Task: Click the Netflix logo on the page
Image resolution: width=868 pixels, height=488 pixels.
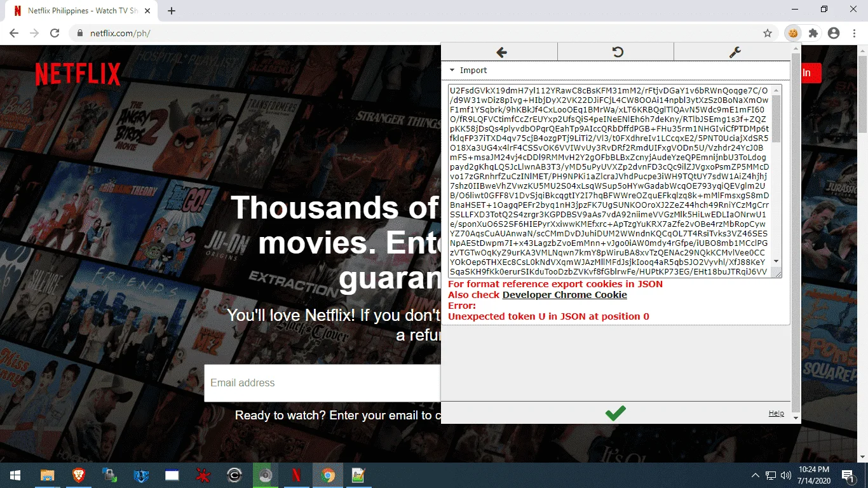Action: click(78, 74)
